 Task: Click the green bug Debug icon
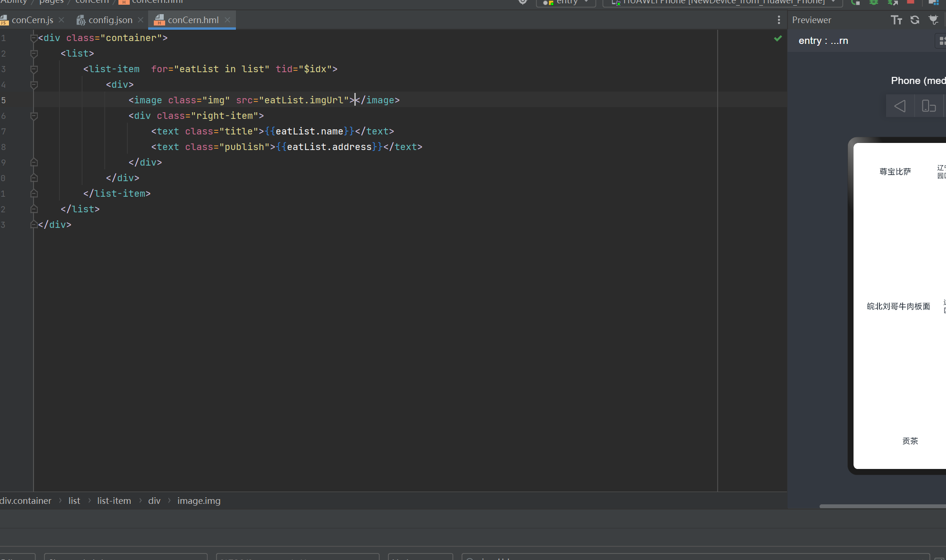(874, 2)
